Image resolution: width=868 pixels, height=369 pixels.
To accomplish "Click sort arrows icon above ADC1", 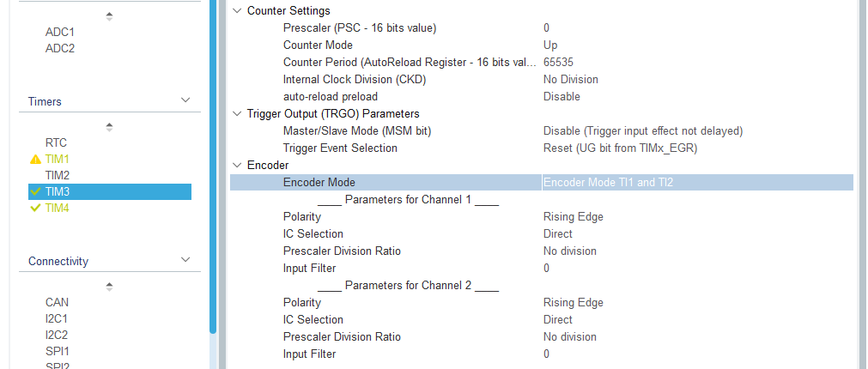I will (109, 16).
